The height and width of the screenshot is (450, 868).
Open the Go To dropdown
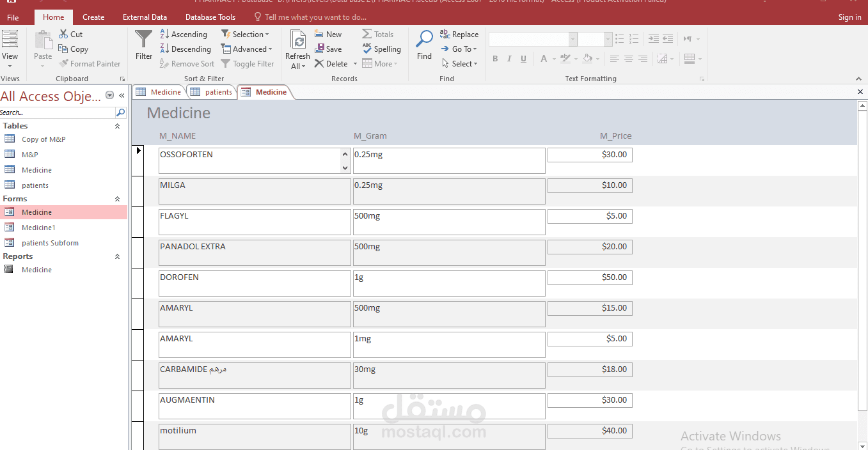(459, 49)
